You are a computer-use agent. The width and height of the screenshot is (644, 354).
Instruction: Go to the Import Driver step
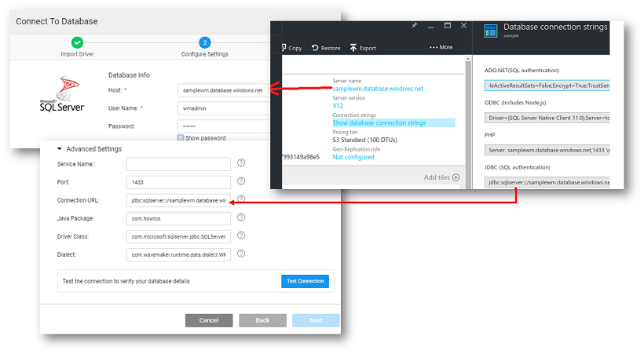(77, 42)
